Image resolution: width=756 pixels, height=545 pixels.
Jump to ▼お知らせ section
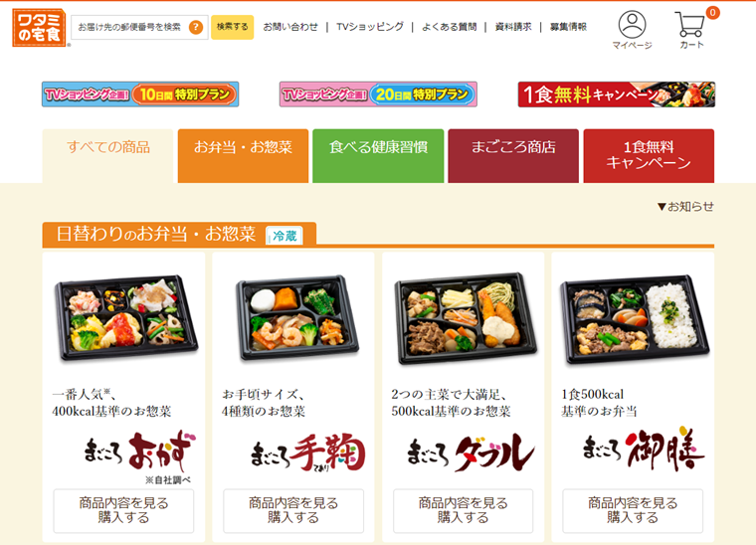[685, 207]
